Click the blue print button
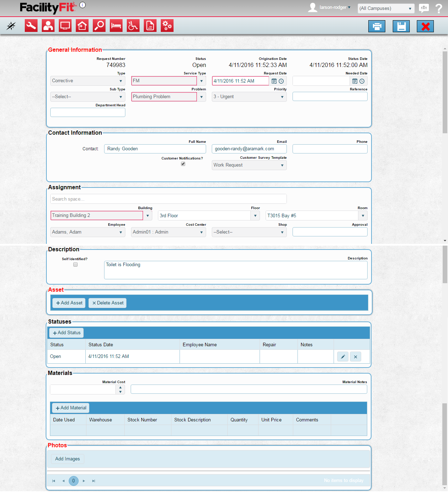 pyautogui.click(x=377, y=27)
